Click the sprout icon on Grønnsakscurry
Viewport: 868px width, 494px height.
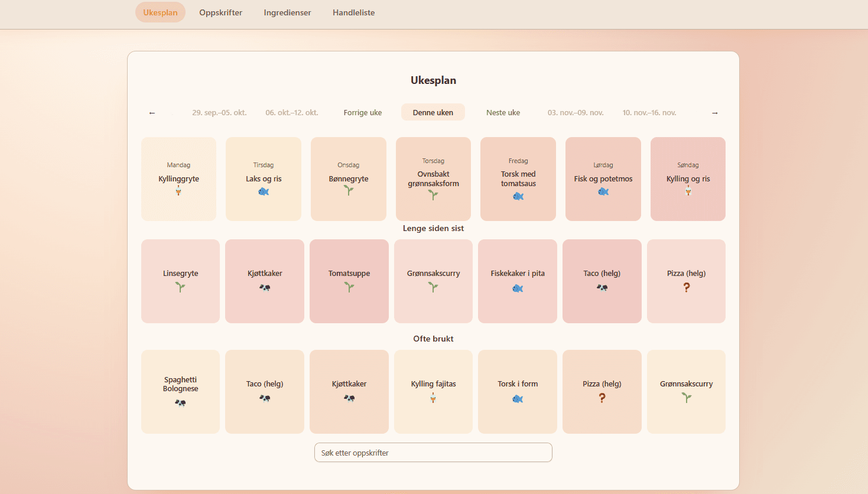click(x=433, y=288)
